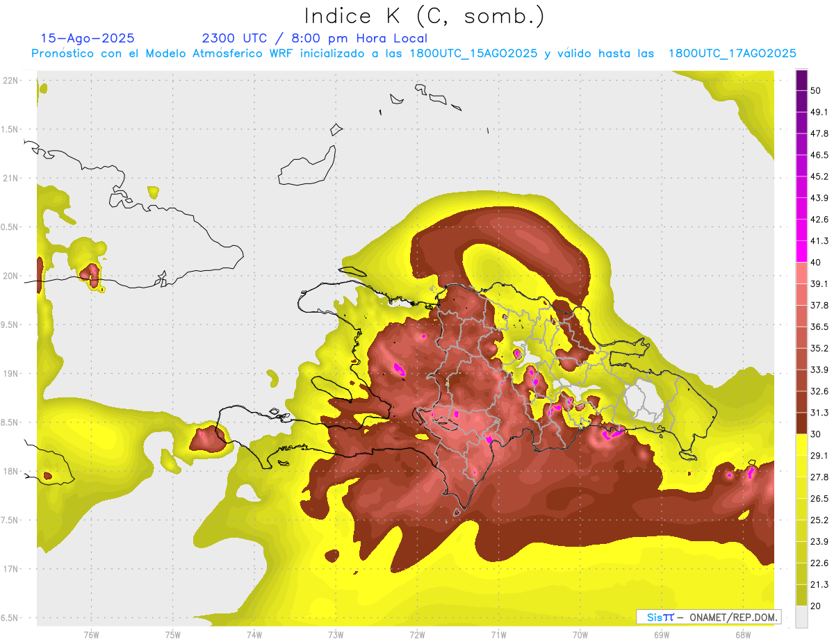Image resolution: width=834 pixels, height=644 pixels.
Task: Click the latitude label "17N"
Action: [11, 569]
